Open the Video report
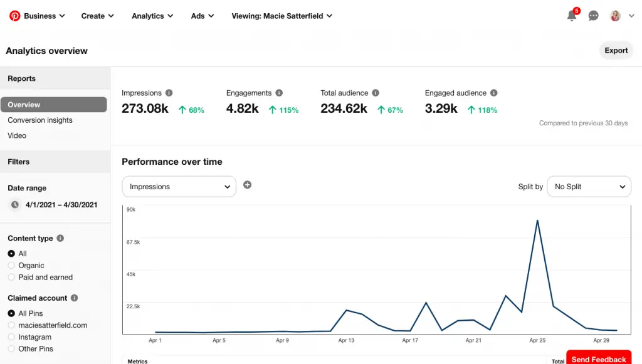 pyautogui.click(x=17, y=135)
